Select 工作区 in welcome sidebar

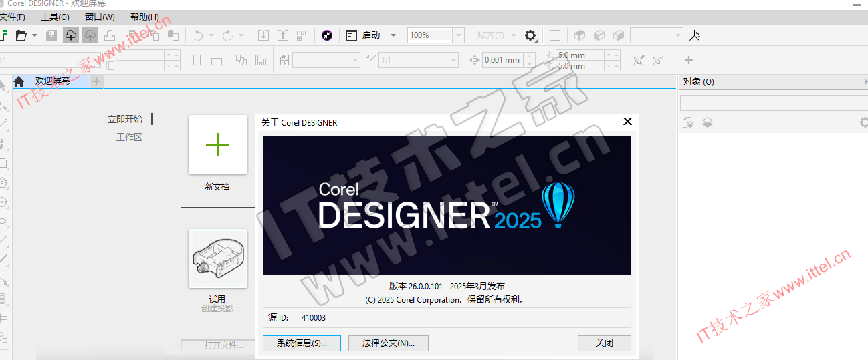(x=129, y=137)
